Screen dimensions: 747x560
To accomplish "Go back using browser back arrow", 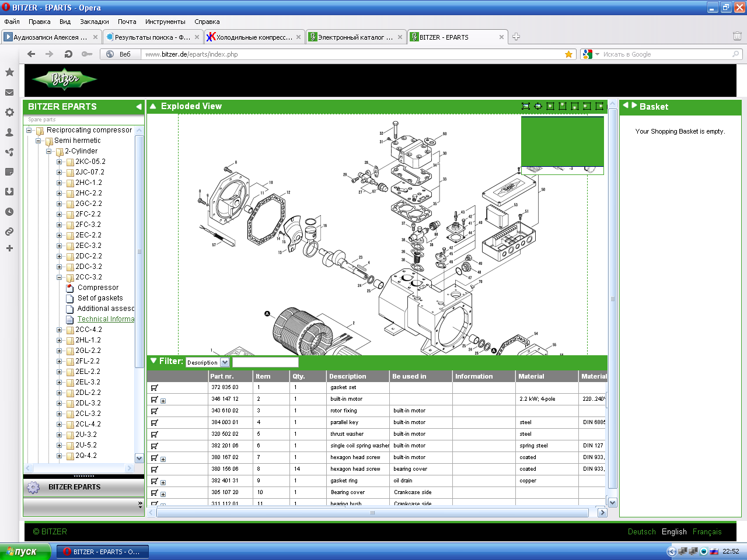I will coord(32,54).
